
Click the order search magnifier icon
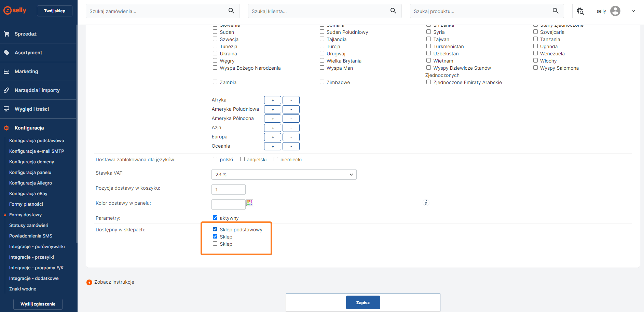(x=231, y=11)
